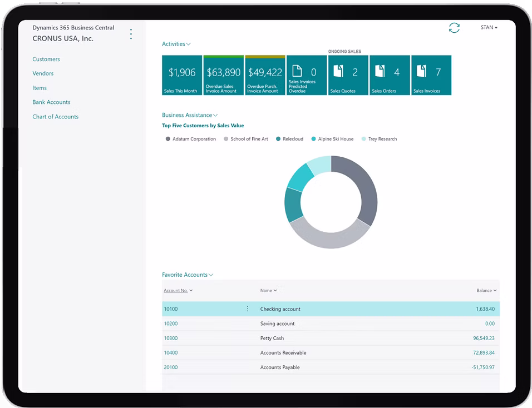Click the pale blue Trey Research donut segment
The width and height of the screenshot is (532, 408).
tap(321, 165)
